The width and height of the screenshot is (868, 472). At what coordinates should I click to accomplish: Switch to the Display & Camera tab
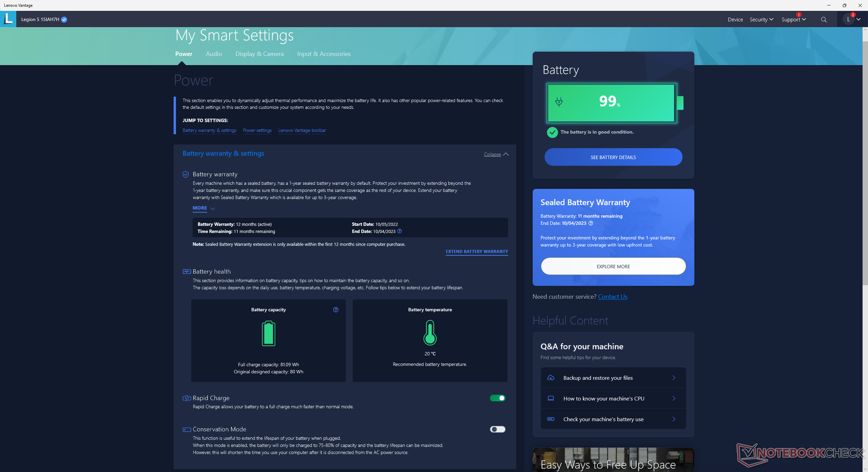pyautogui.click(x=259, y=54)
